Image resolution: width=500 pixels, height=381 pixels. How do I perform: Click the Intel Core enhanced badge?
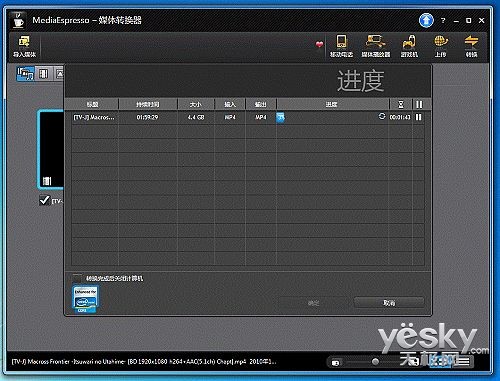tap(85, 299)
